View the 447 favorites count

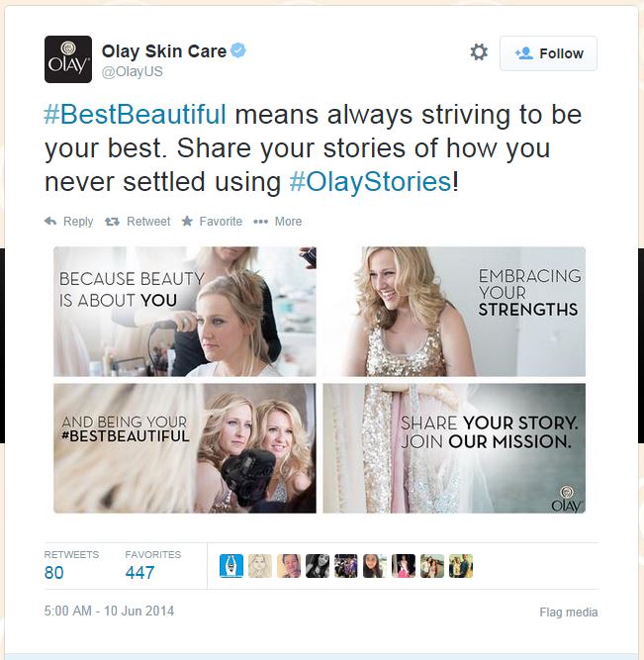click(139, 573)
